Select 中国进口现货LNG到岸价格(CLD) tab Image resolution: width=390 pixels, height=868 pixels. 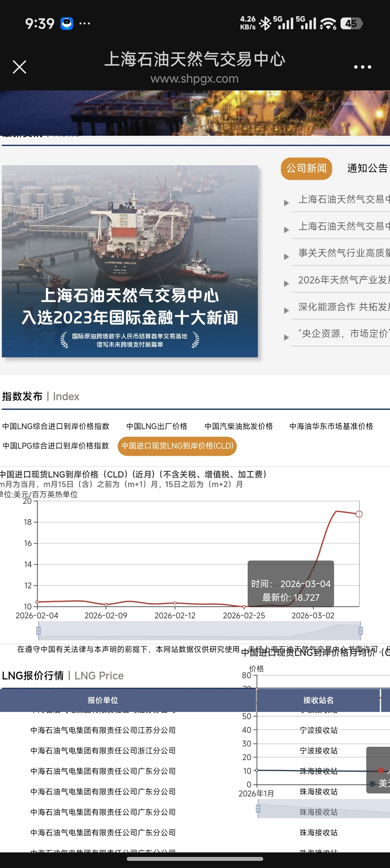(177, 446)
